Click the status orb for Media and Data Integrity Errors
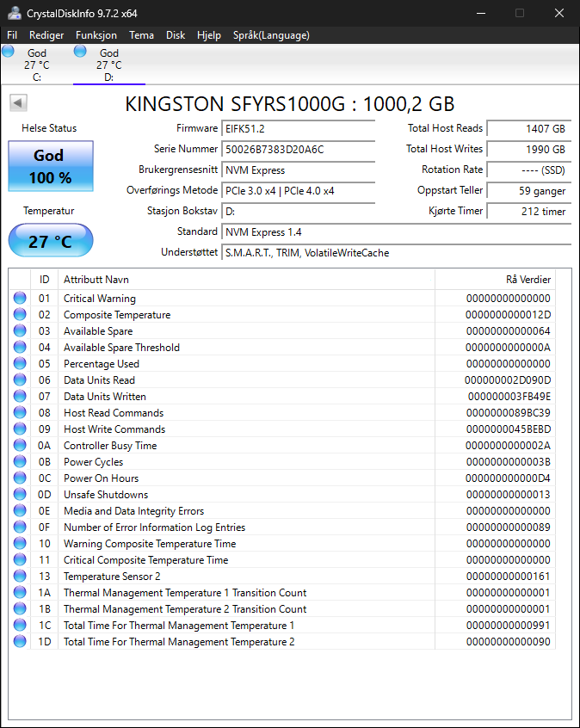The width and height of the screenshot is (580, 728). 20,510
